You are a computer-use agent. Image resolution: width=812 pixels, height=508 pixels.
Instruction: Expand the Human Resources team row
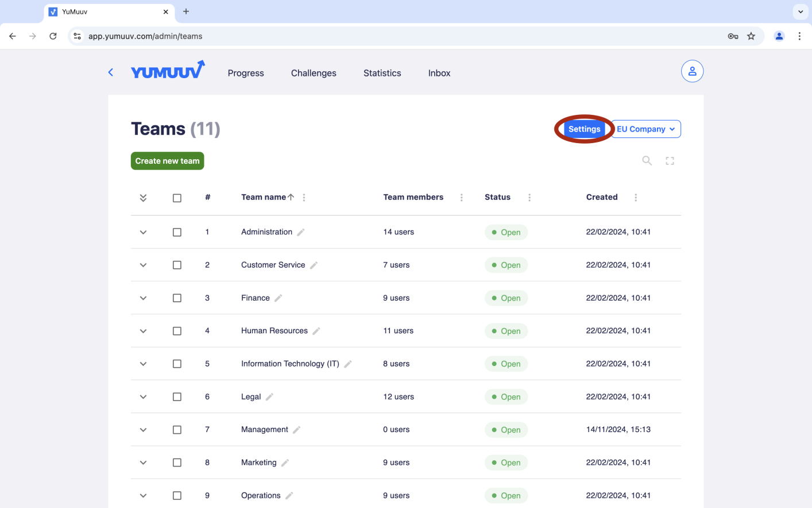(x=143, y=332)
